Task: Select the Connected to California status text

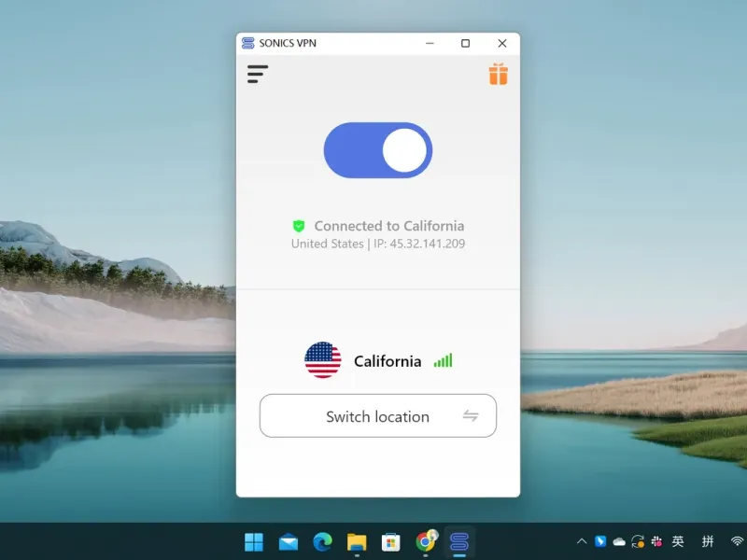Action: point(388,226)
